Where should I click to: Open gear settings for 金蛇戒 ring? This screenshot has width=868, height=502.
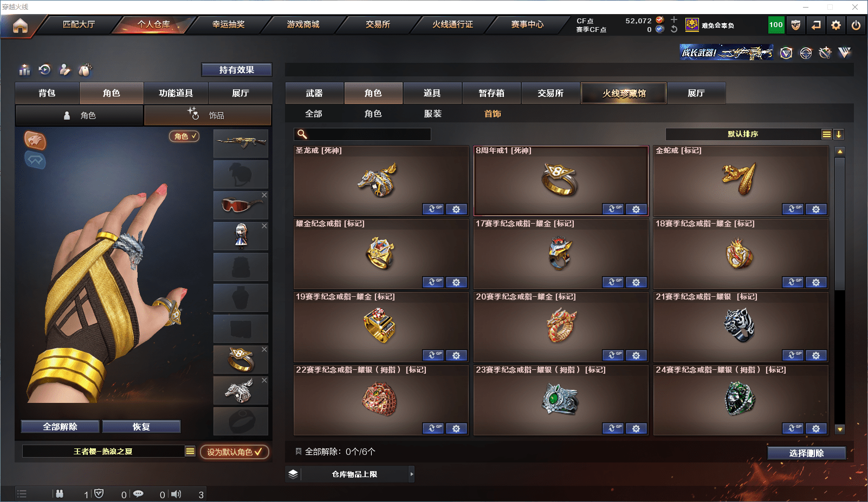816,209
